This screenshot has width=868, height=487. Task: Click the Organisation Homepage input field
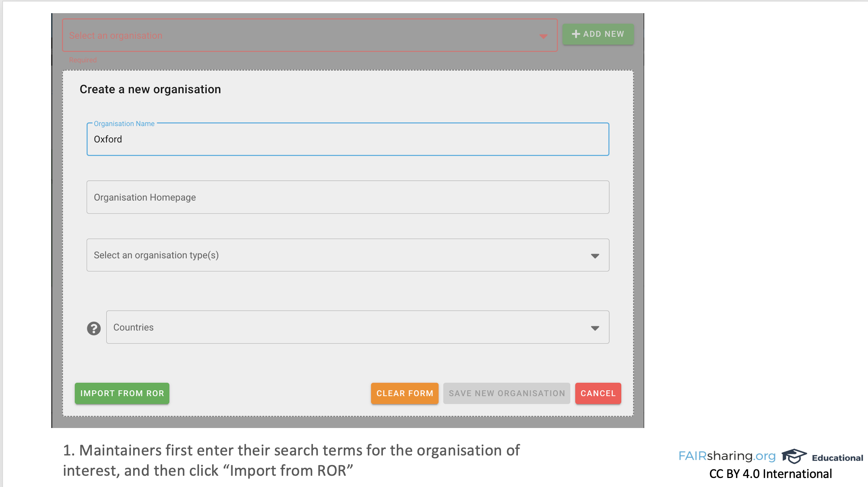(348, 197)
